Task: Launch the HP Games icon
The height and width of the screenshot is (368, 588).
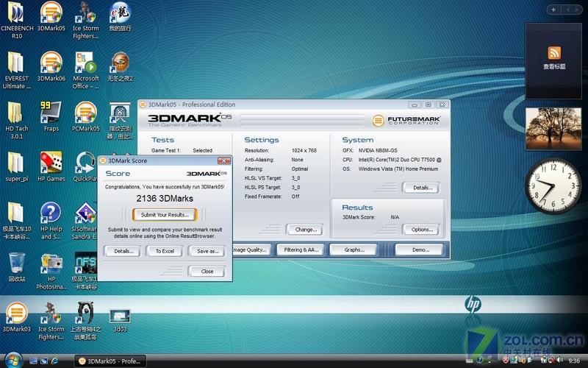Action: pos(51,162)
